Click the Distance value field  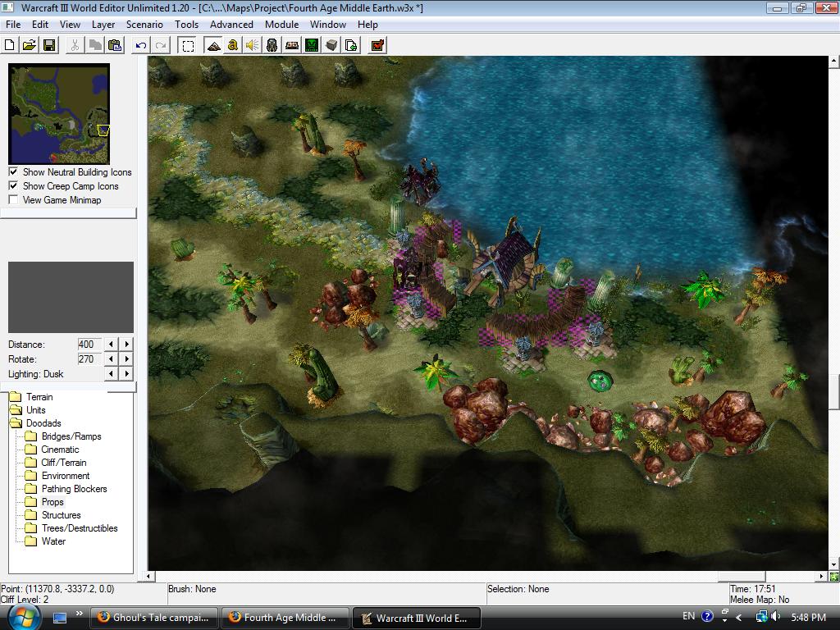[x=89, y=344]
